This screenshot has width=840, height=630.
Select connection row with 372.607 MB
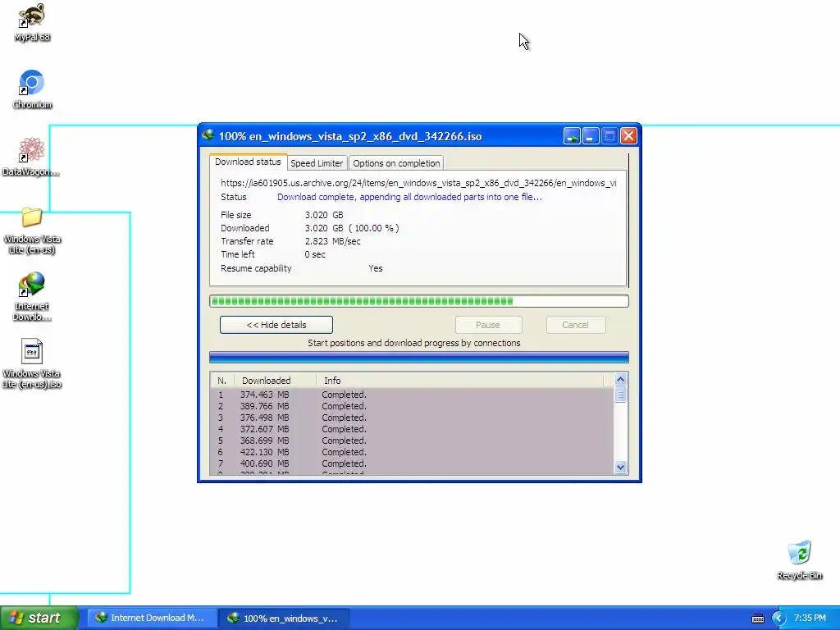coord(412,429)
